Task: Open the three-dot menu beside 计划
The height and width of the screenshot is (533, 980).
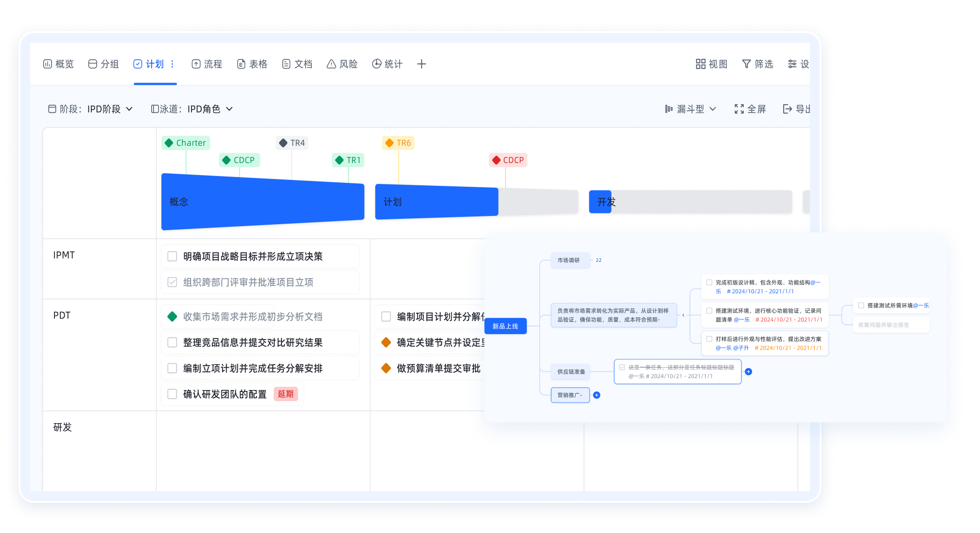Action: pyautogui.click(x=172, y=64)
